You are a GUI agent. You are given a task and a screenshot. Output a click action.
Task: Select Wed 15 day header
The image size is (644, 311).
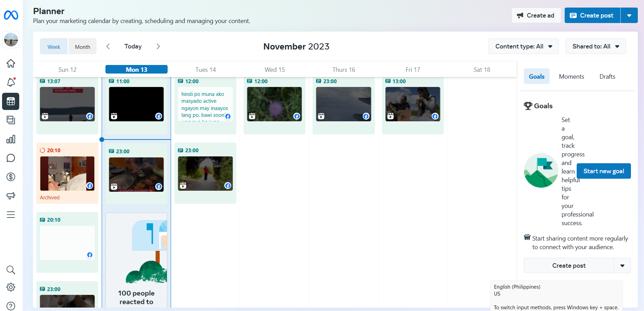(x=274, y=69)
